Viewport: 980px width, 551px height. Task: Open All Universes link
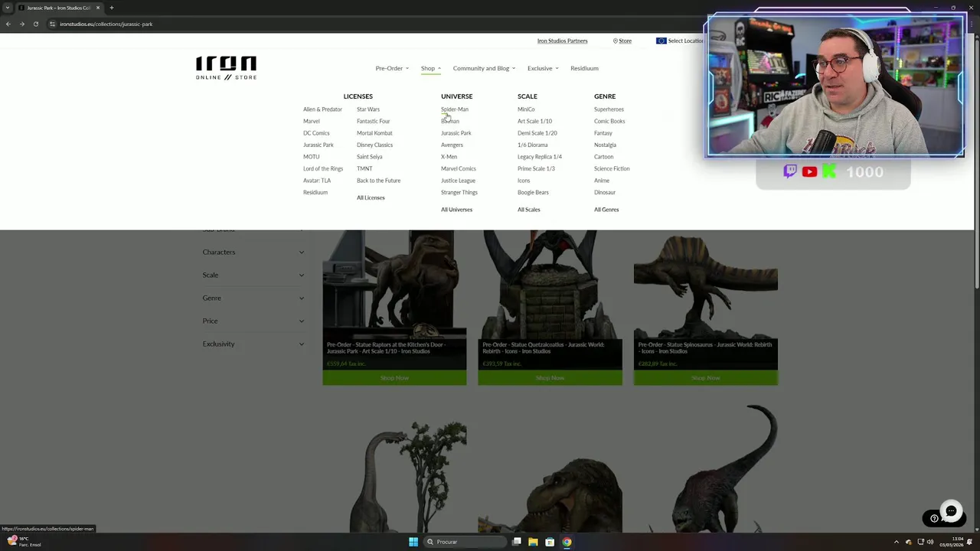(456, 210)
